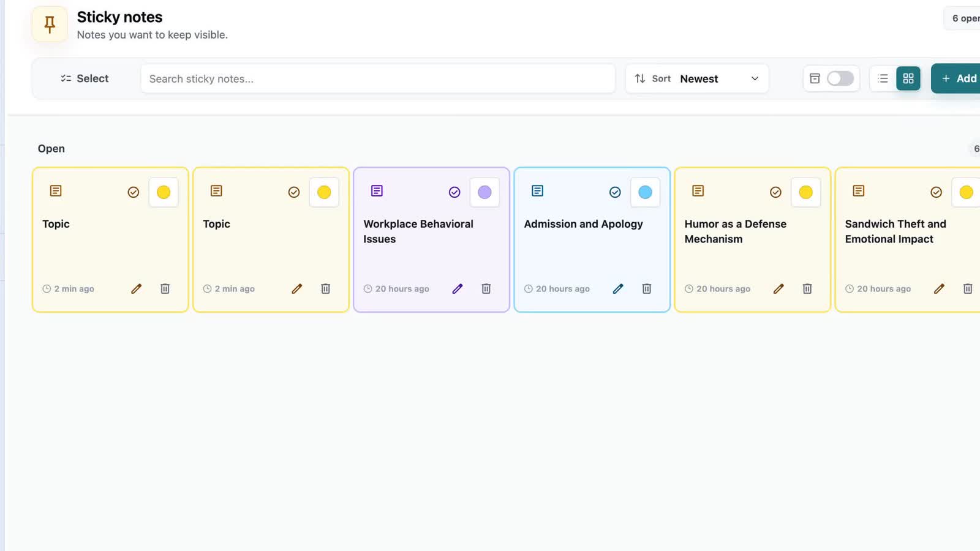The height and width of the screenshot is (551, 980).
Task: Delete the Sandwich Theft and Emotional Impact note
Action: pyautogui.click(x=968, y=288)
